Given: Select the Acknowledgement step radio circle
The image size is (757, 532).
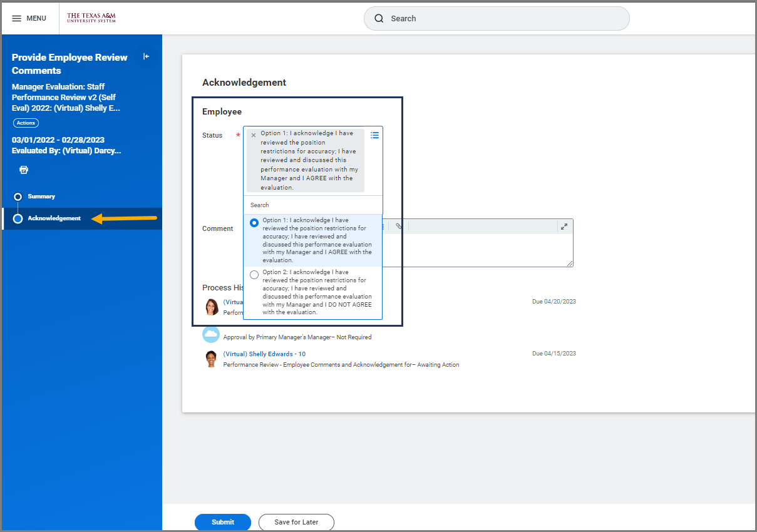Looking at the screenshot, I should coord(18,218).
